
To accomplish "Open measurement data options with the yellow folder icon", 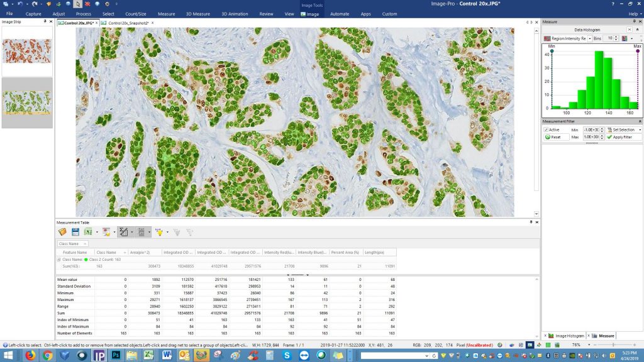I will click(62, 232).
